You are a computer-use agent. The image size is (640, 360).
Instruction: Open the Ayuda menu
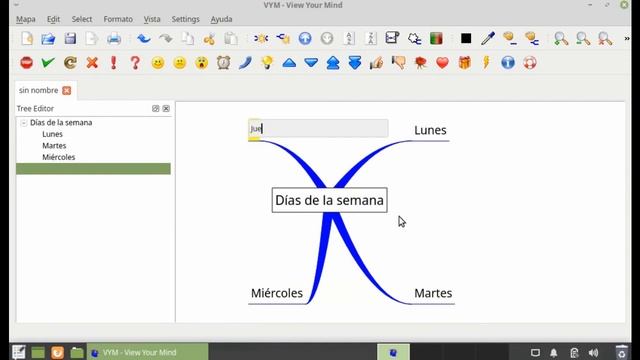tap(221, 19)
